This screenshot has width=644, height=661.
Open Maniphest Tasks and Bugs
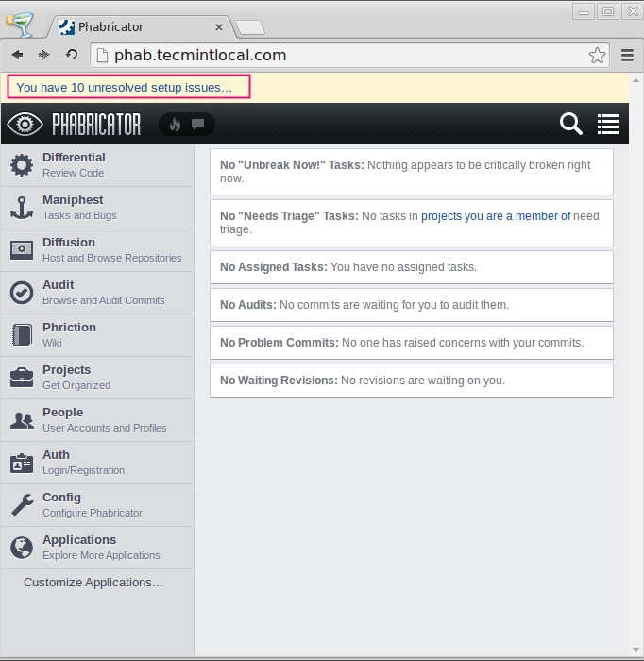click(x=97, y=208)
